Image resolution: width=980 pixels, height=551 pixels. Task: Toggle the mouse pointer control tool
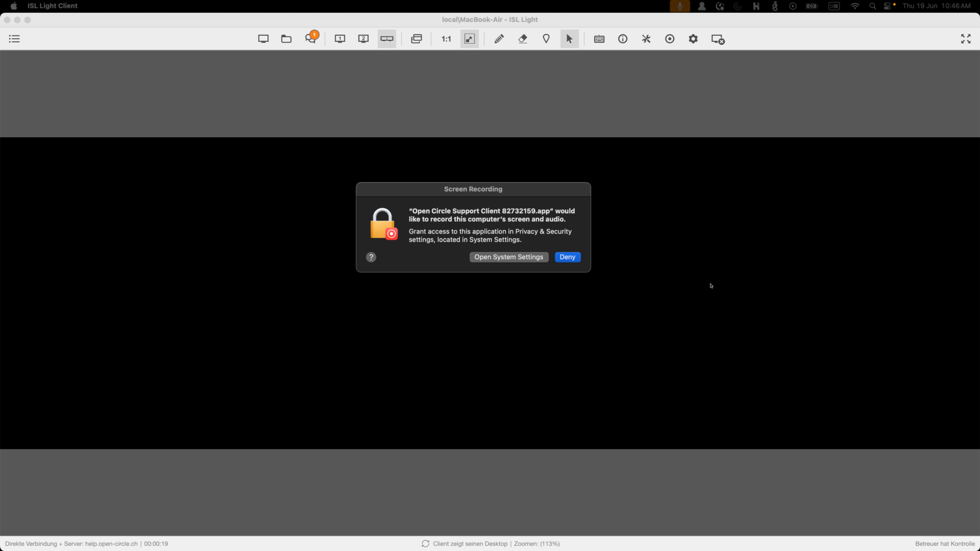click(x=569, y=39)
